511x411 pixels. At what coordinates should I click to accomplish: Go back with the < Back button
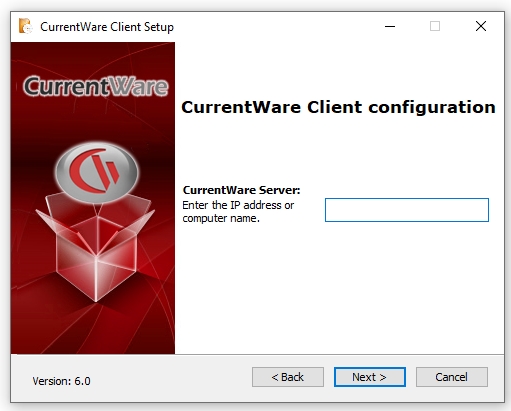click(x=288, y=377)
